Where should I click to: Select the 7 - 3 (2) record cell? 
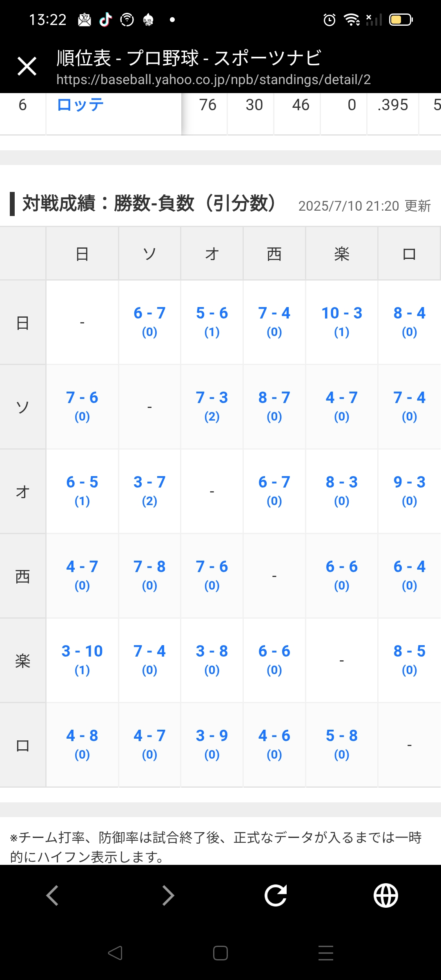pyautogui.click(x=212, y=406)
